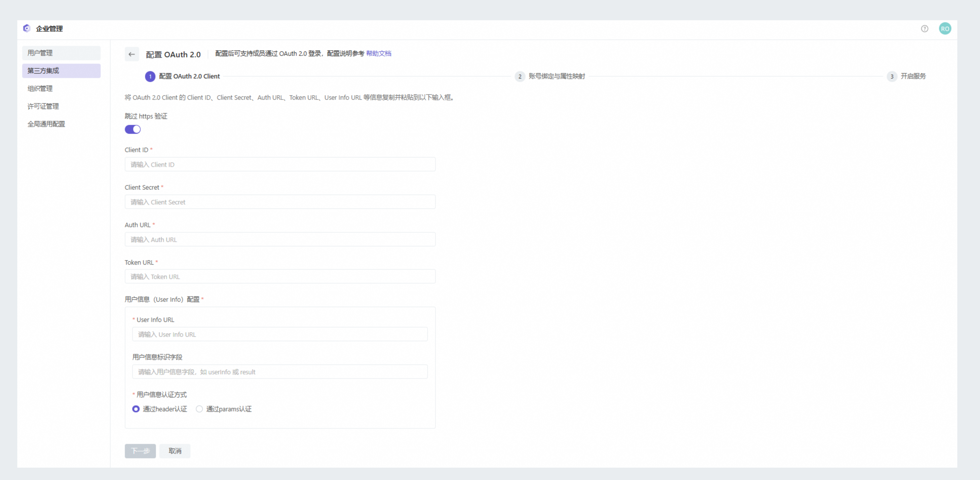Open the help question mark icon

pyautogui.click(x=924, y=29)
